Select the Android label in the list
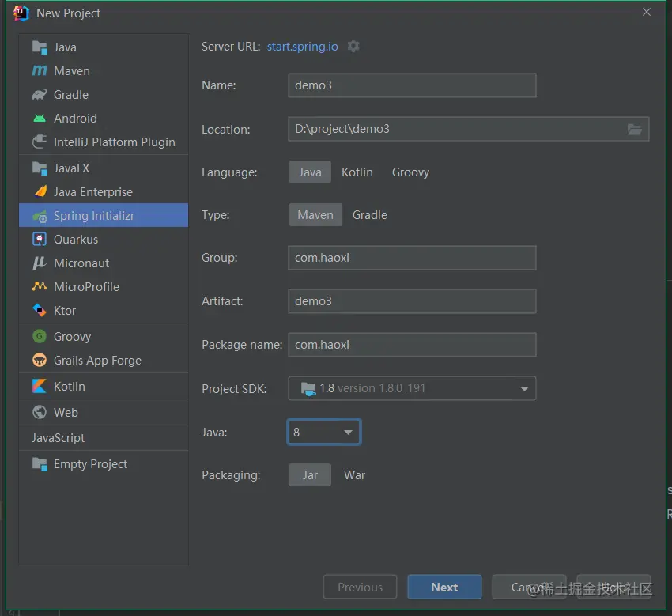672x616 pixels. point(75,119)
